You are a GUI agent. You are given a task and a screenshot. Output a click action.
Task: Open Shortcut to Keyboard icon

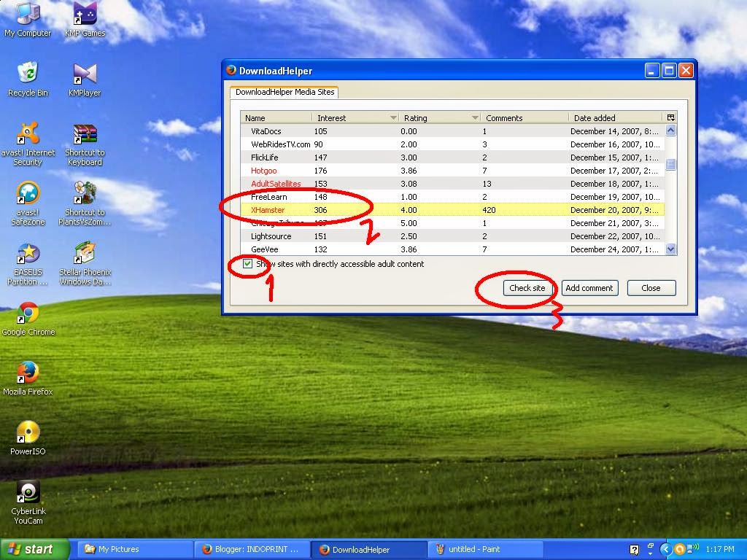coord(85,145)
